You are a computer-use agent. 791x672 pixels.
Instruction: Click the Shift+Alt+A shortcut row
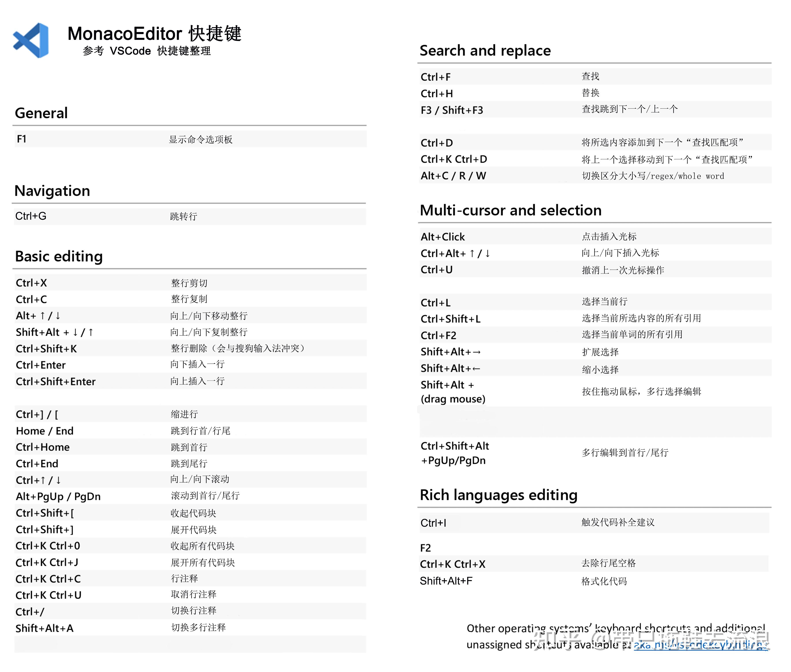[x=44, y=628]
